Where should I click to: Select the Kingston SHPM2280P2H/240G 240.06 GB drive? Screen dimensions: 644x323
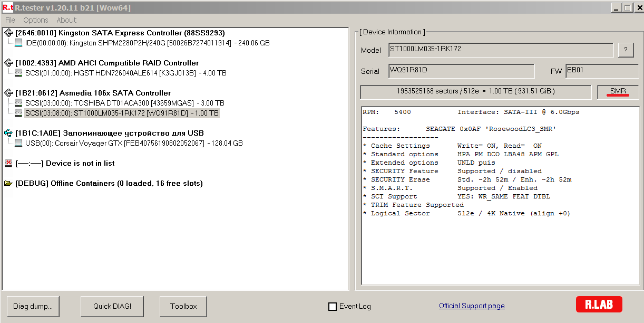(148, 43)
